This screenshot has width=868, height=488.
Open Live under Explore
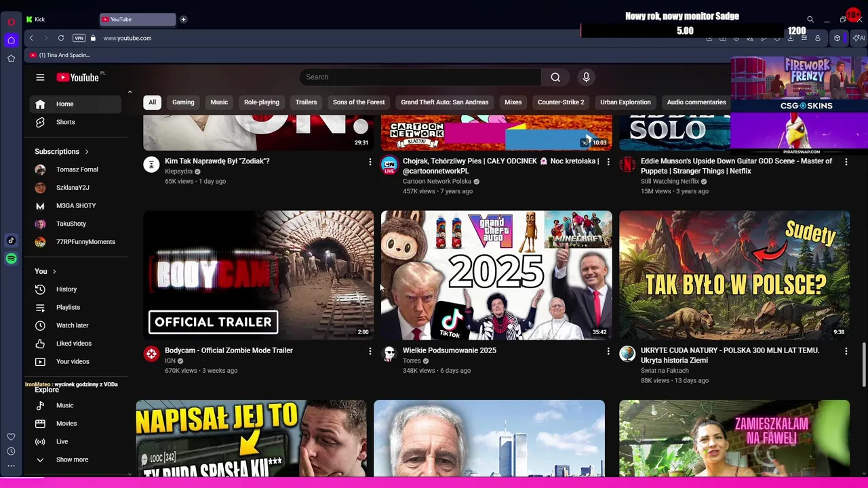pos(75,442)
